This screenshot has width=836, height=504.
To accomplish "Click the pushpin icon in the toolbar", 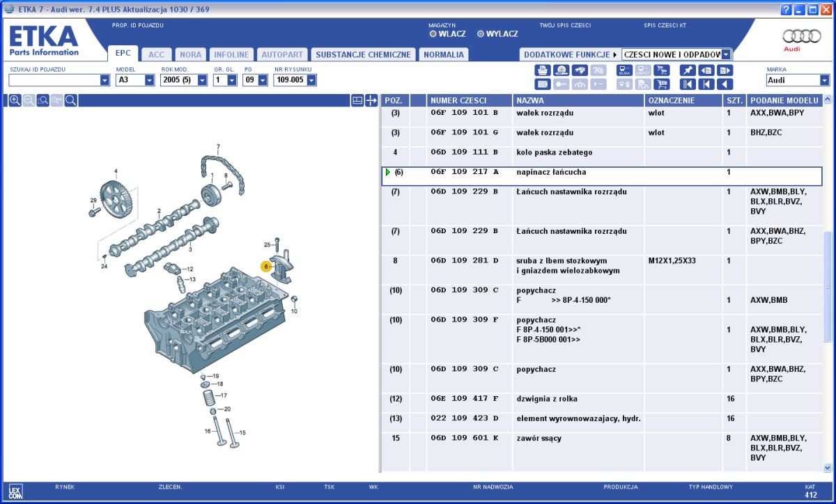I will [x=688, y=70].
